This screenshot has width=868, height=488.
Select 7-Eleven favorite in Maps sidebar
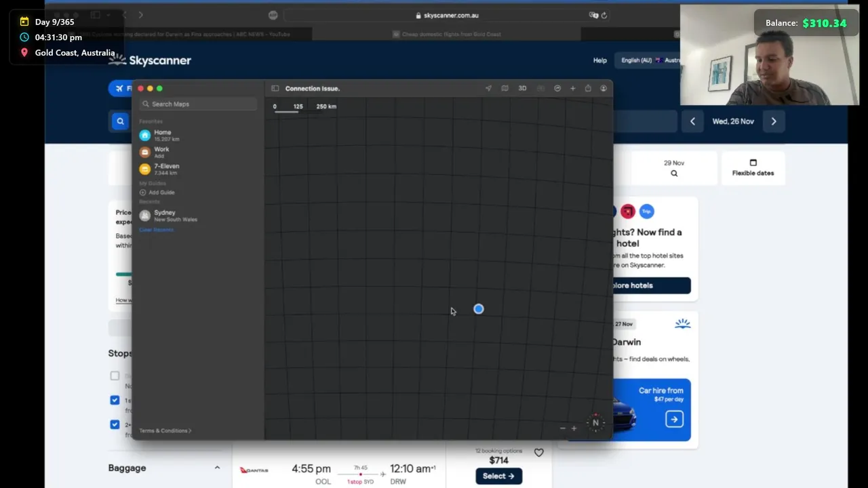pyautogui.click(x=197, y=169)
